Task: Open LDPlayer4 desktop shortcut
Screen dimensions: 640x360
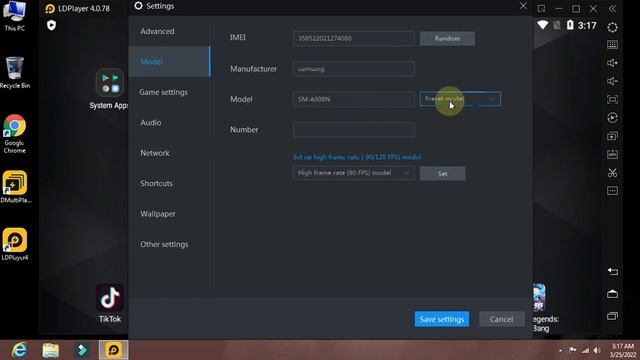Action: coord(15,244)
